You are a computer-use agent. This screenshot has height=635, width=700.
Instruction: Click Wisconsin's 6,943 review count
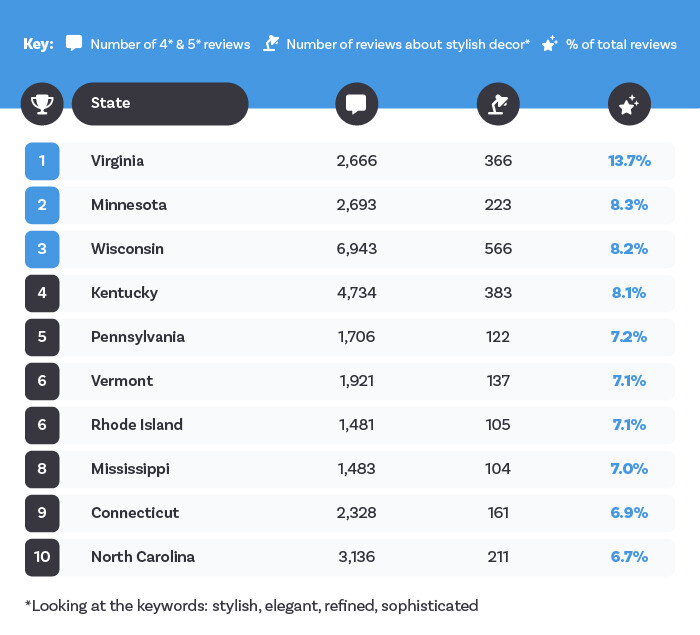pos(357,249)
